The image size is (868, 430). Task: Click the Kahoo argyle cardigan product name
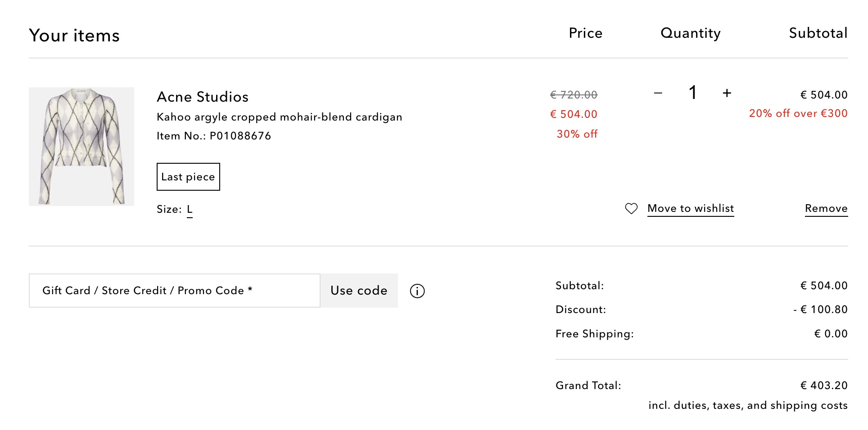click(279, 117)
